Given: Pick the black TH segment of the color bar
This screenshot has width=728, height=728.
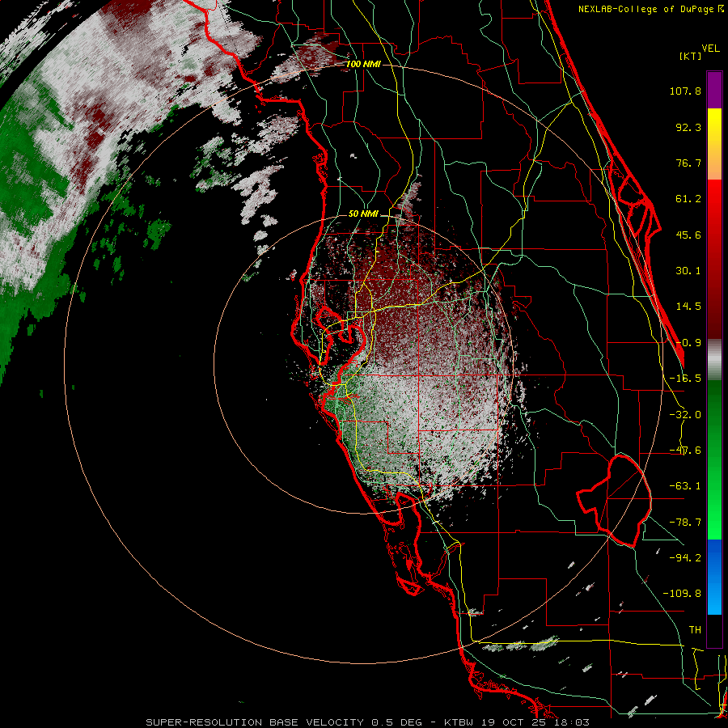Looking at the screenshot, I should tap(714, 630).
